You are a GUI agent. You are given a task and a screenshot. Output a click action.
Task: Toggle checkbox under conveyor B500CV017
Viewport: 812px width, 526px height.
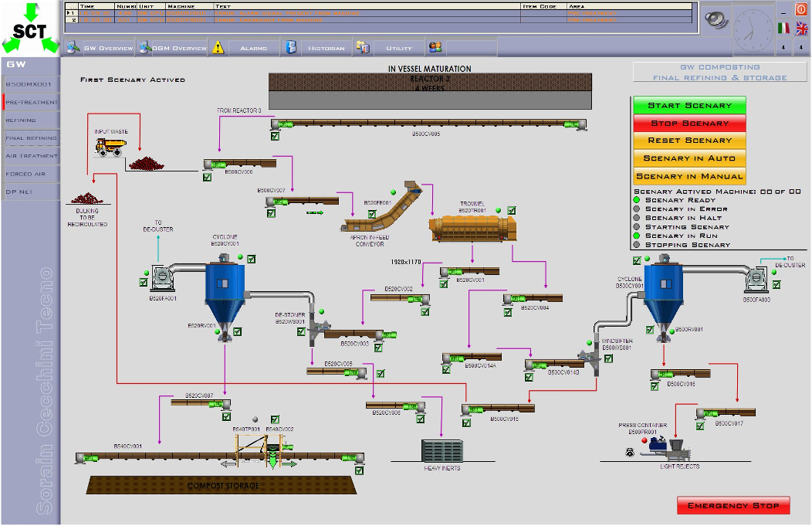tap(700, 426)
